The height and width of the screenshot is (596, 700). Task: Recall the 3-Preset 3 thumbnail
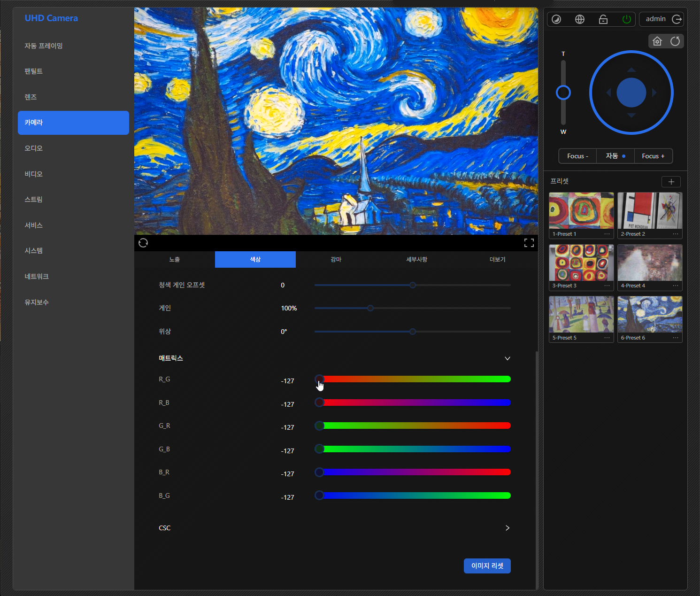point(581,263)
